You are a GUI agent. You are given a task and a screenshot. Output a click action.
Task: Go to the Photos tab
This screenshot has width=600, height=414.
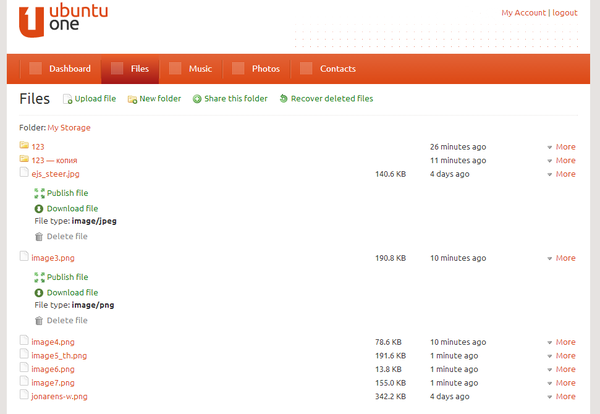(256, 69)
